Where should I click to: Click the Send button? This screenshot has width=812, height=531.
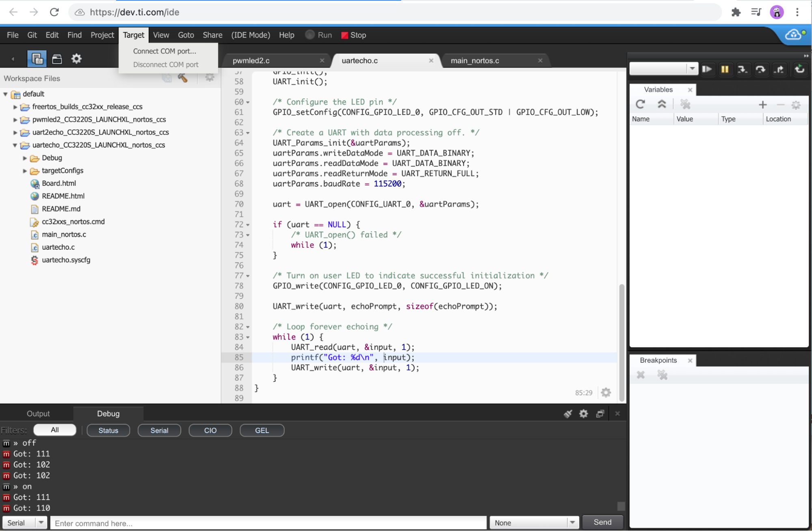tap(602, 522)
